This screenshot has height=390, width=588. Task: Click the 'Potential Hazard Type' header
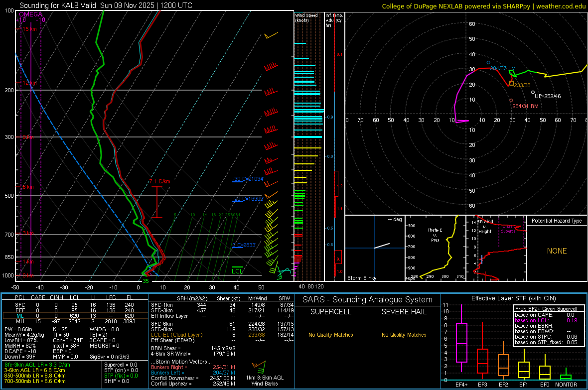click(557, 221)
